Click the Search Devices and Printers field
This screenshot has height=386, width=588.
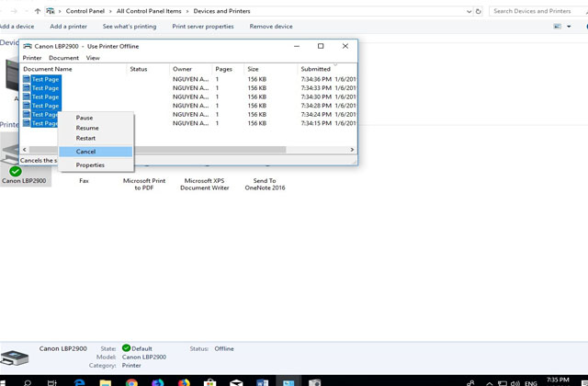point(537,11)
